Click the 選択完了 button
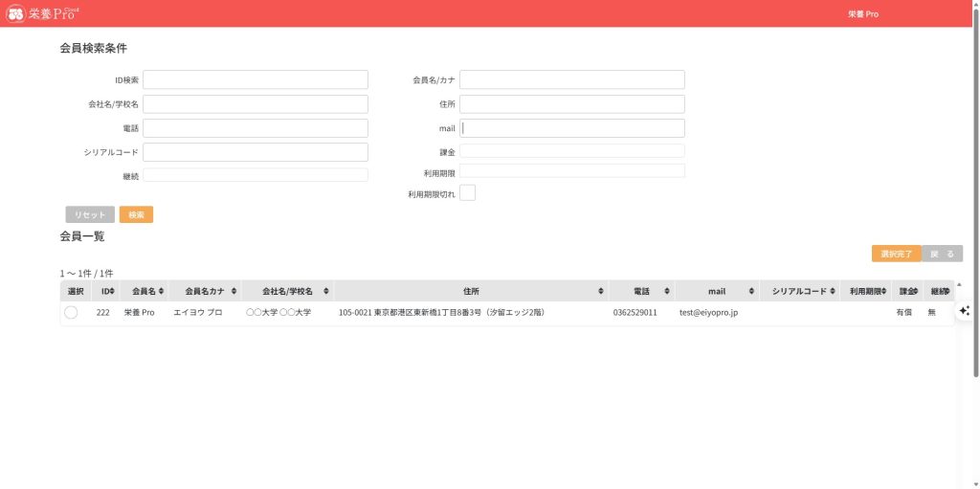This screenshot has width=980, height=489. pos(896,254)
